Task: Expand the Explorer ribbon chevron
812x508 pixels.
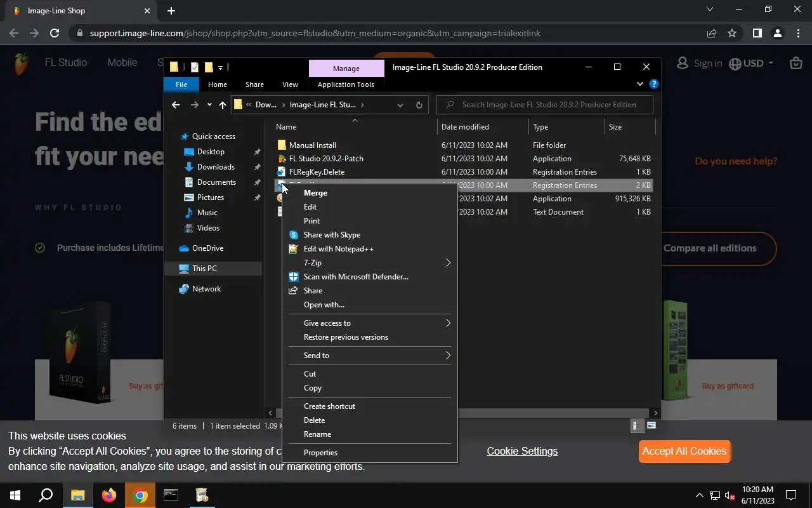Action: [x=639, y=84]
